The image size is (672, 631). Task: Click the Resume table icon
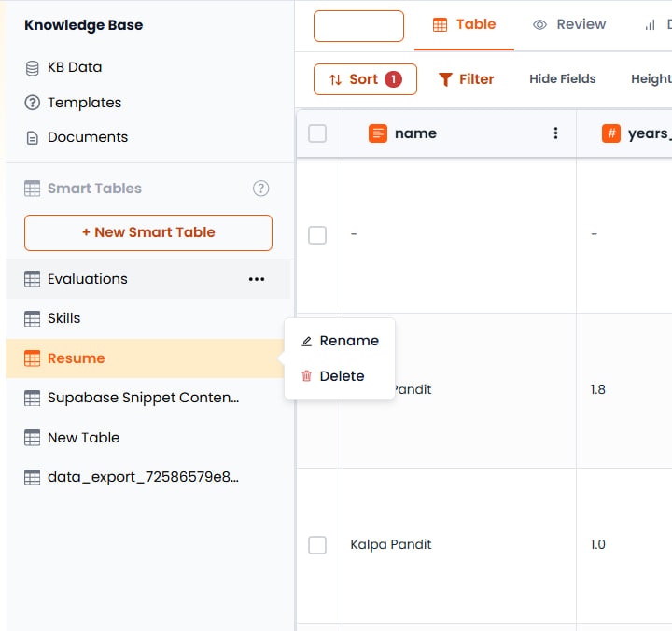click(x=32, y=358)
